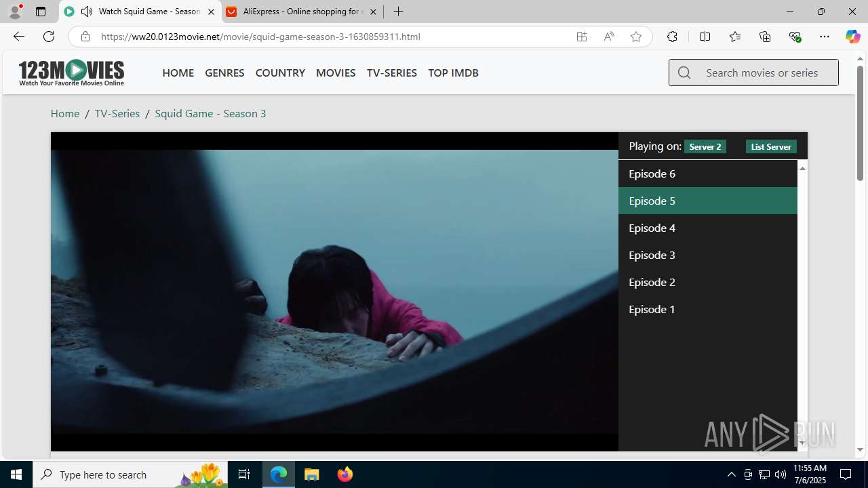868x488 pixels.
Task: Play Episode 4
Action: pos(707,228)
